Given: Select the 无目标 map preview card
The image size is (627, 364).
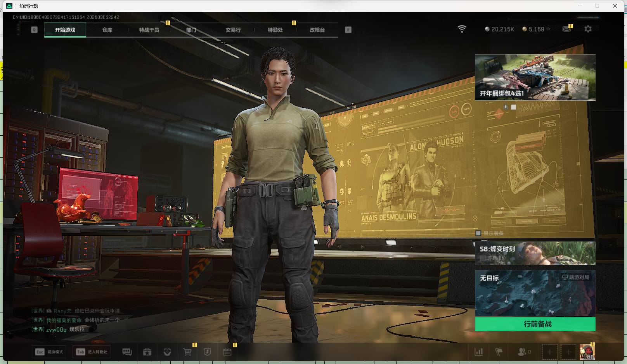Looking at the screenshot, I should [x=535, y=293].
